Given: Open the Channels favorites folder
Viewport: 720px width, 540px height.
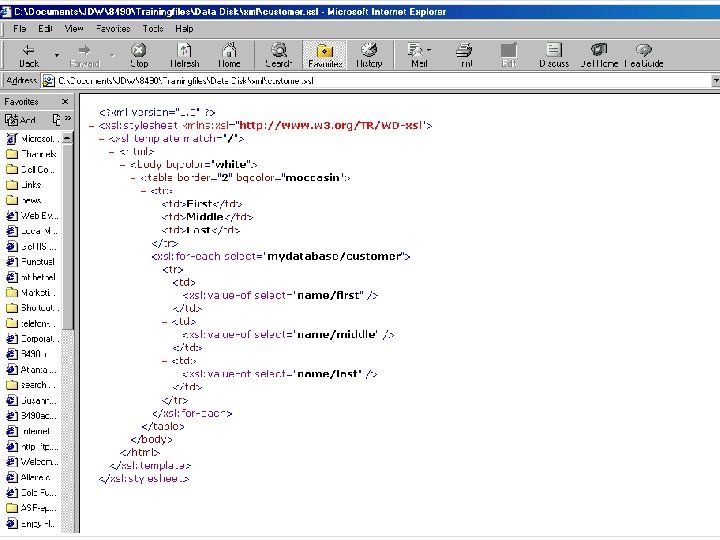Looking at the screenshot, I should 32,154.
